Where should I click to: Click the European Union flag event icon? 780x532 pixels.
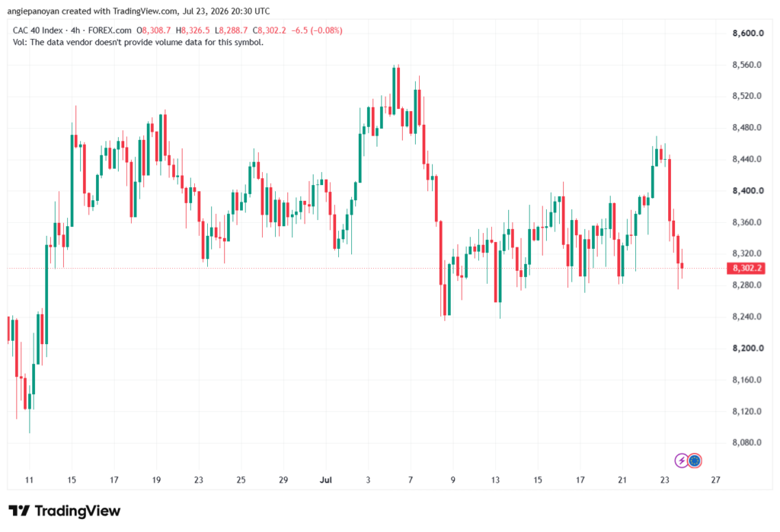coord(695,460)
